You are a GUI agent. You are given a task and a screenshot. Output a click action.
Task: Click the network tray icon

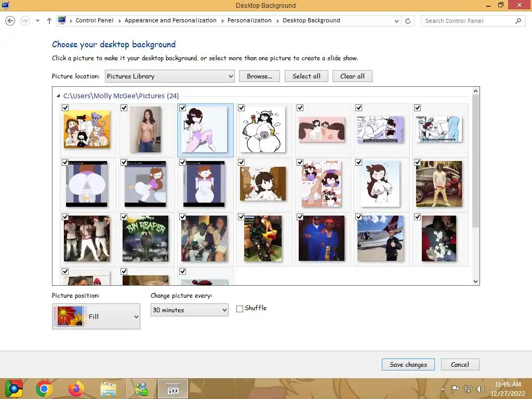click(x=468, y=389)
